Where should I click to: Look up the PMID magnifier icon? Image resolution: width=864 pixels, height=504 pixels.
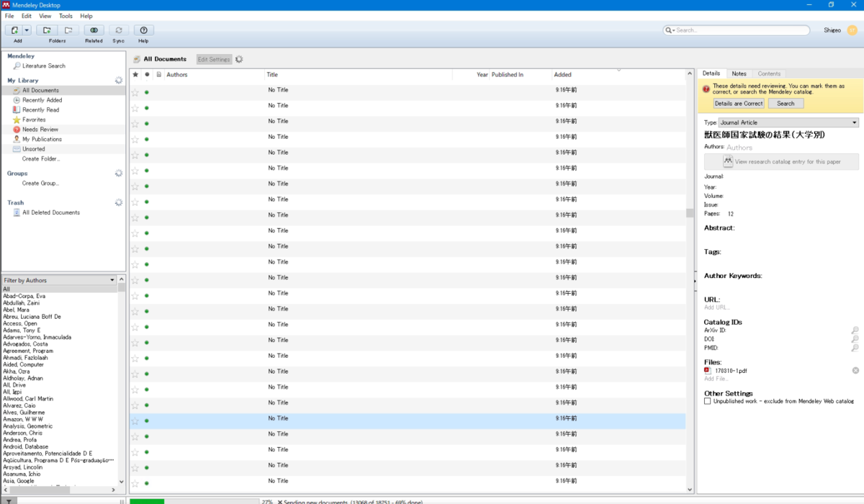[x=855, y=348]
